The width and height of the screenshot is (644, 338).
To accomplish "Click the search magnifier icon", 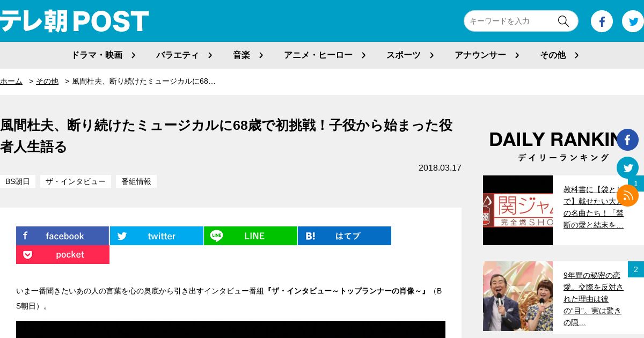I will click(563, 21).
